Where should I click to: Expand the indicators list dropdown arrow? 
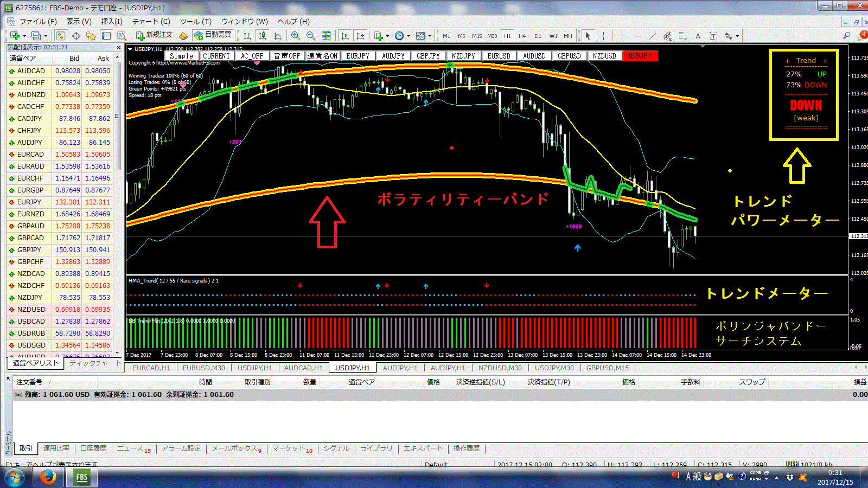387,36
